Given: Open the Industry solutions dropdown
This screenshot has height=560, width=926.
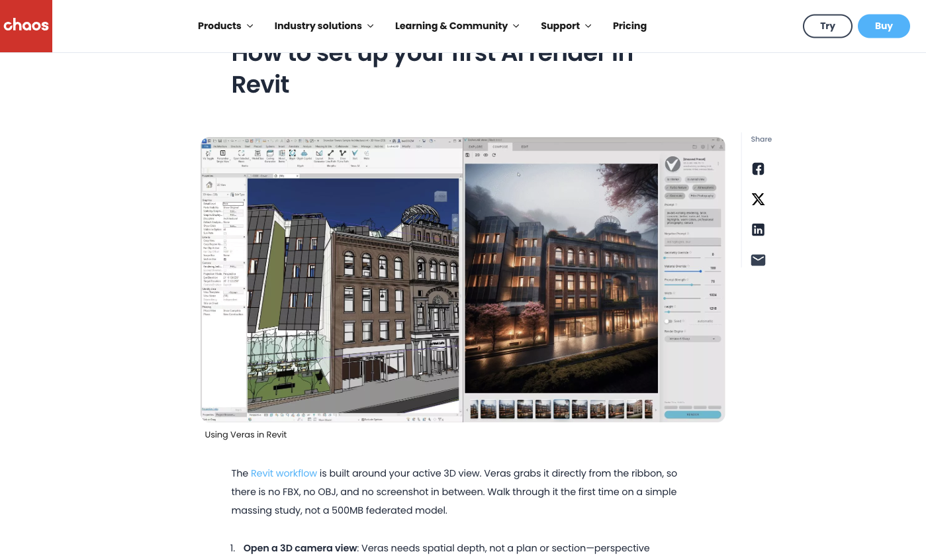Looking at the screenshot, I should (x=324, y=26).
